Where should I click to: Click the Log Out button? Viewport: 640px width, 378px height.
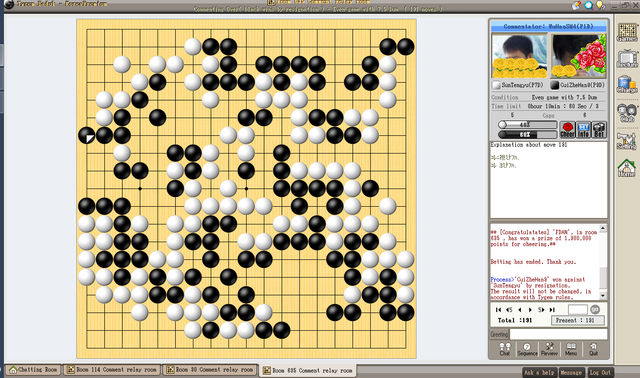pos(600,372)
